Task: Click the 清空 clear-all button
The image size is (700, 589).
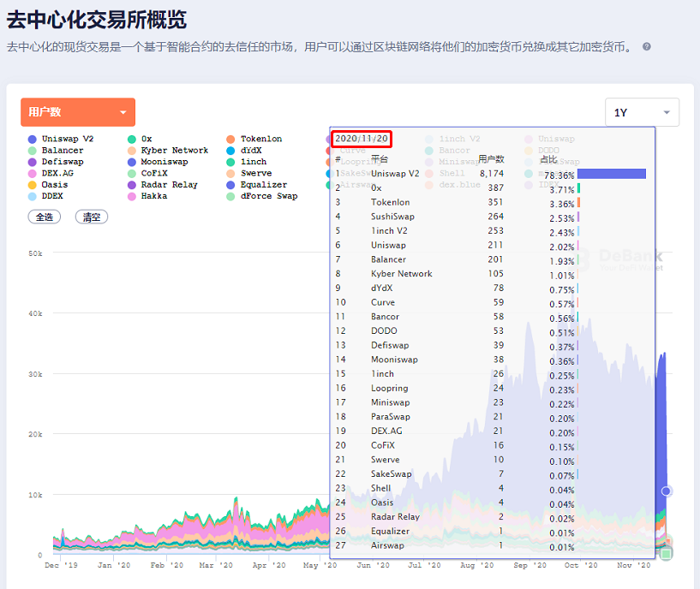Action: 91,217
